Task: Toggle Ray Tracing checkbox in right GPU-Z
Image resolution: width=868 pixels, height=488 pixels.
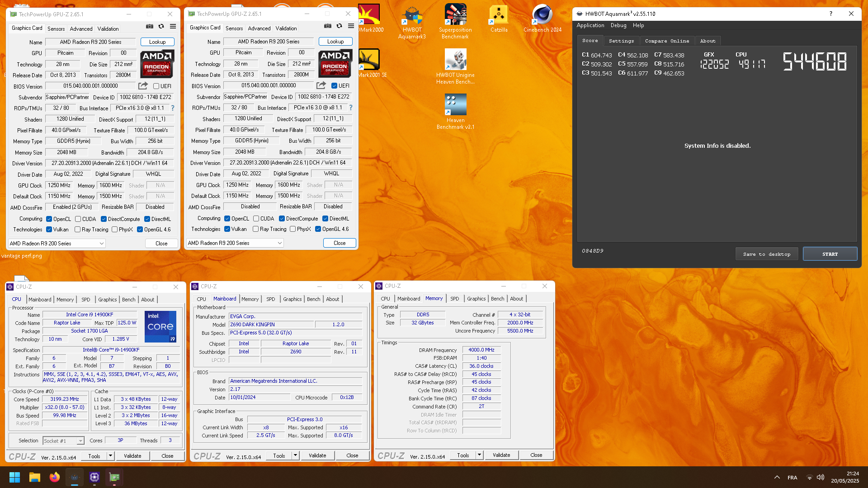Action: pyautogui.click(x=255, y=229)
